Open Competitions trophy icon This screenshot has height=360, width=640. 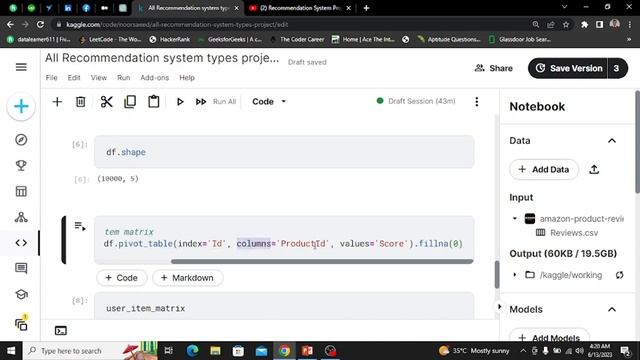[x=21, y=165]
